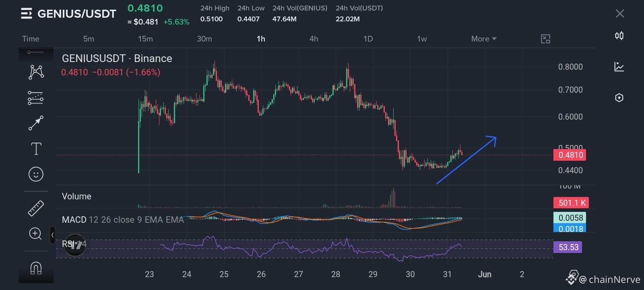Click the +5.63% change percentage
The width and height of the screenshot is (644, 290).
click(x=176, y=22)
